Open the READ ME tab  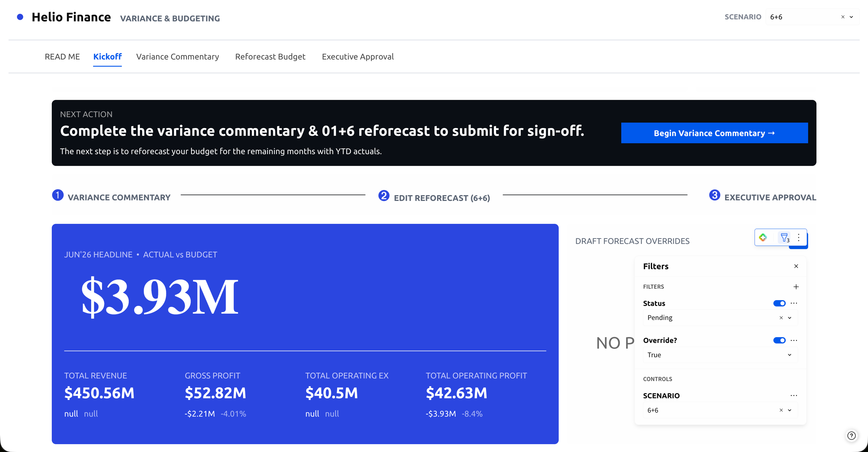[62, 56]
